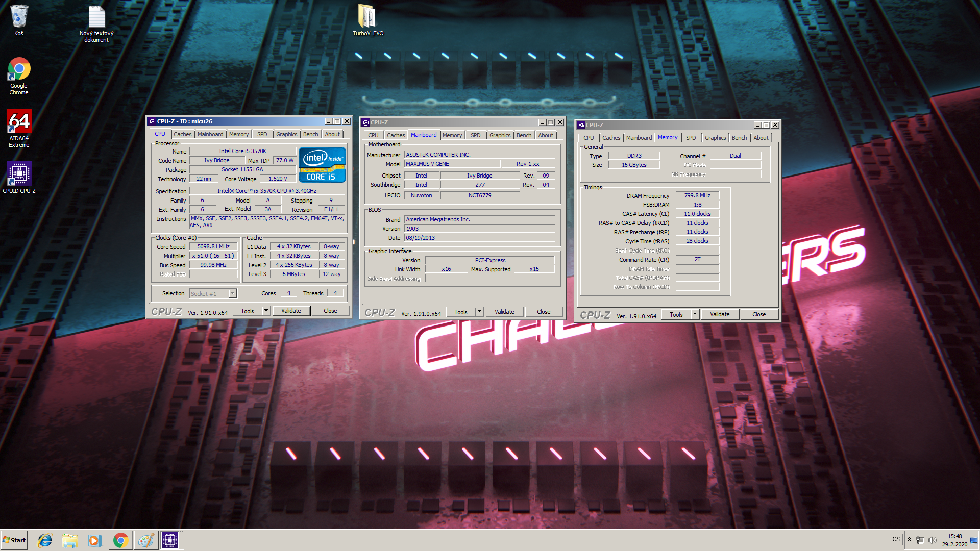The image size is (980, 551).
Task: Select About tab in Memory window
Action: coord(761,138)
